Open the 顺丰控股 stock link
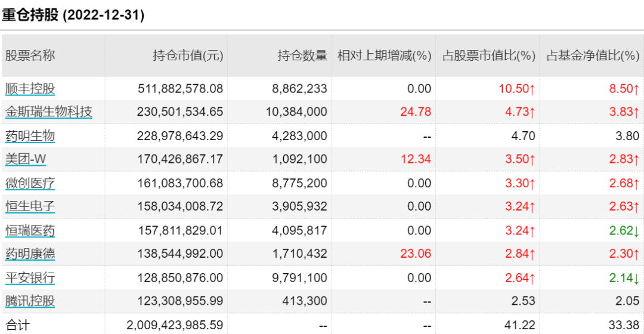644x334 pixels. click(x=30, y=88)
